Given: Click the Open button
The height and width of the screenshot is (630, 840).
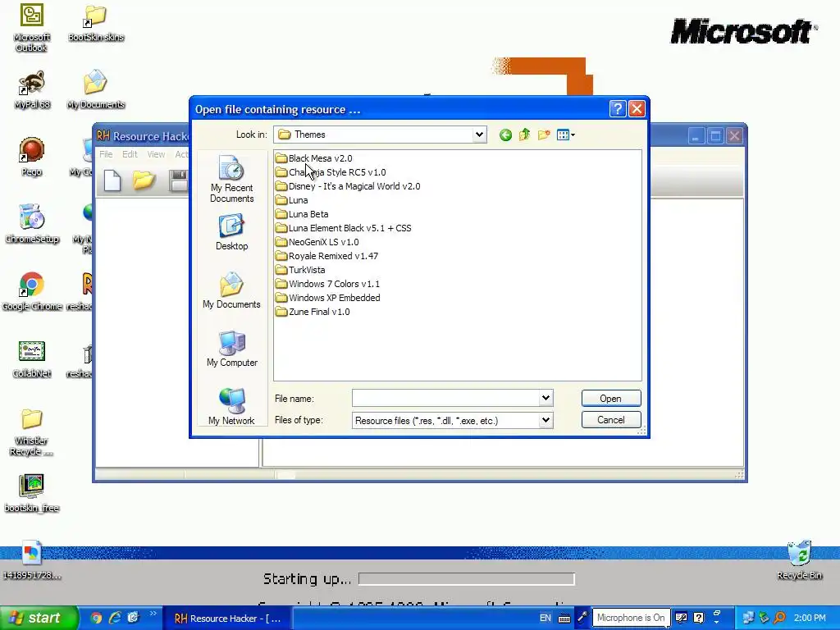Looking at the screenshot, I should point(610,399).
